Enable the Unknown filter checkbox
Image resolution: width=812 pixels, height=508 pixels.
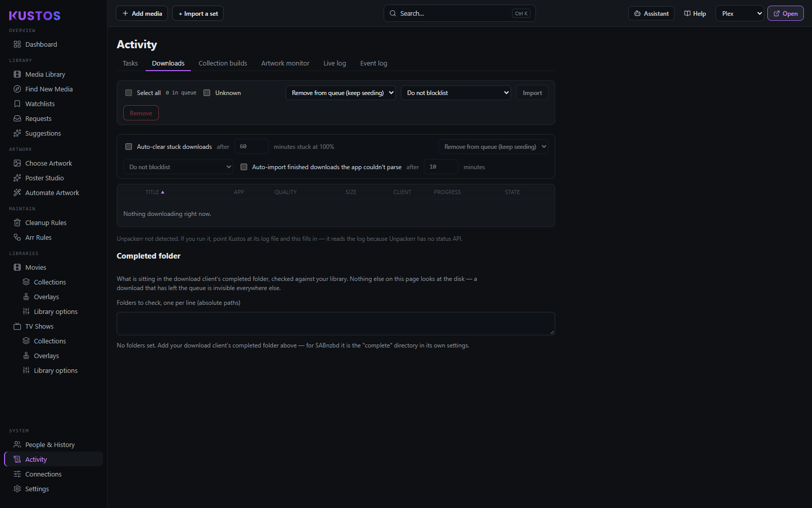pyautogui.click(x=207, y=93)
